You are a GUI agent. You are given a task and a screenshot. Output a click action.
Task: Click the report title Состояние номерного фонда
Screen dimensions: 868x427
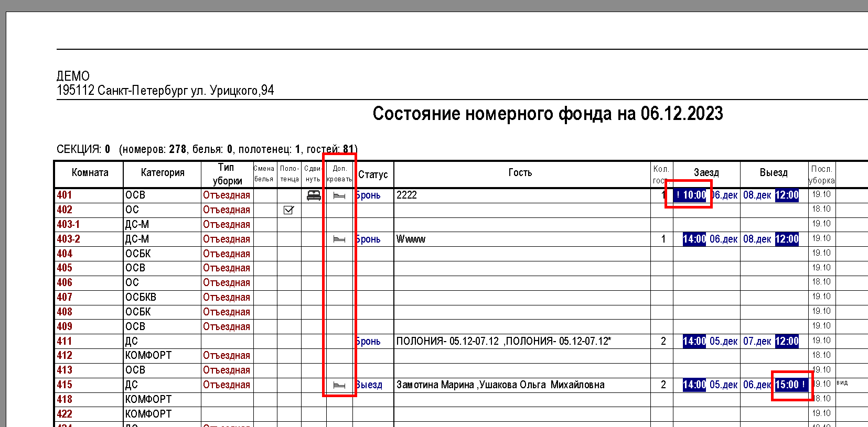548,114
